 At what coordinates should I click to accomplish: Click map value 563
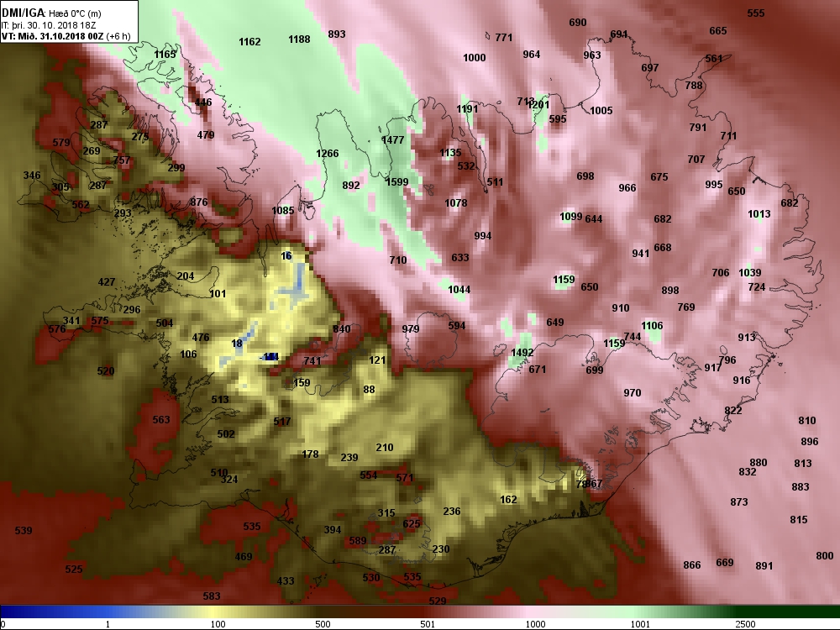(161, 420)
